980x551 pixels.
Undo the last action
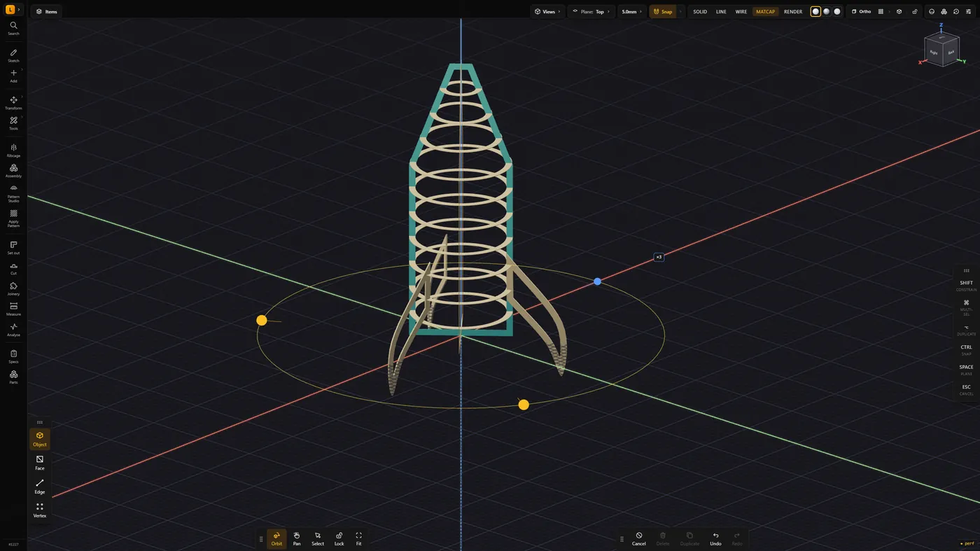(715, 538)
